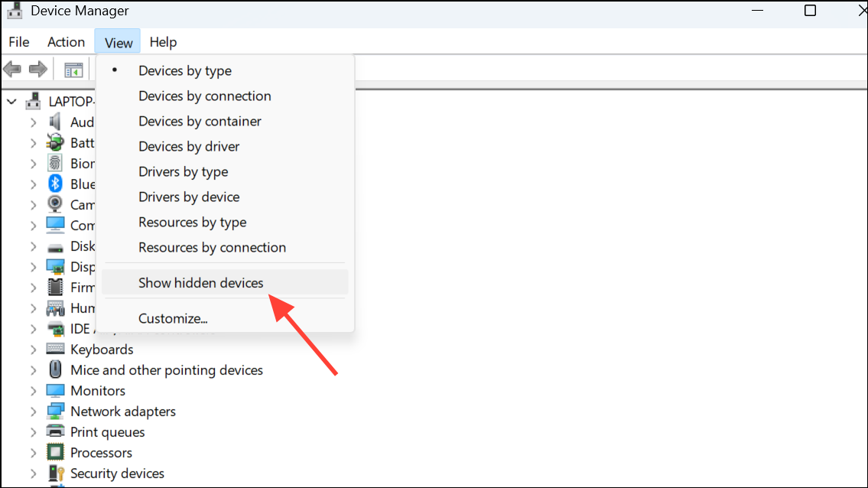Expand the Keyboards tree node

pos(34,349)
